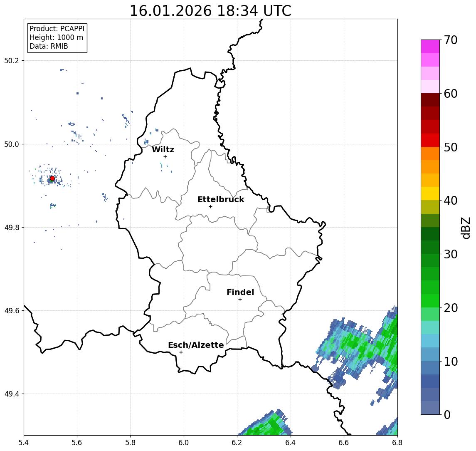Click the Wiltz station cross marker
Image resolution: width=476 pixels, height=451 pixels.
pos(165,156)
